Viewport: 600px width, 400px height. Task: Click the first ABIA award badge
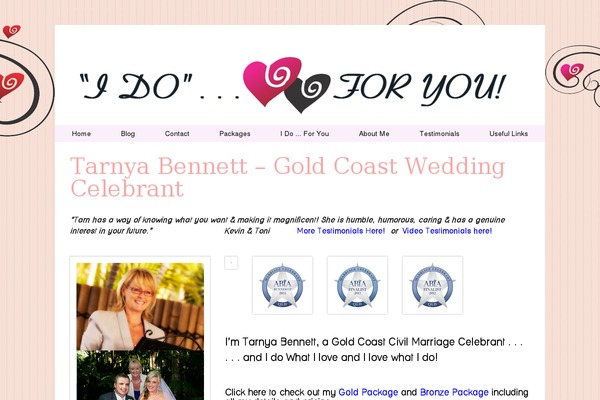282,286
